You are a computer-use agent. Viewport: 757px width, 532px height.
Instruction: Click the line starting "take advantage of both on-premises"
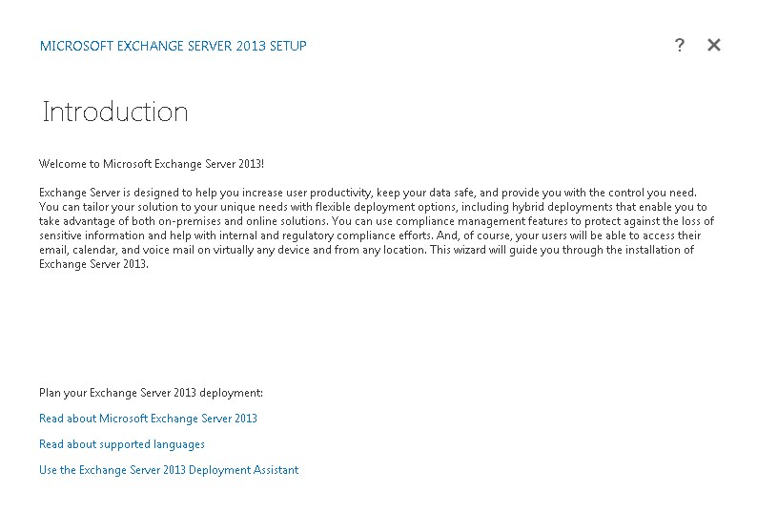coord(377,221)
